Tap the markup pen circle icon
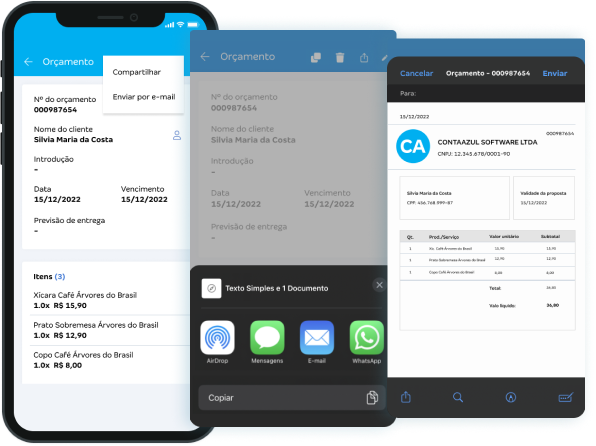Screen dimensions: 596x446 pos(510,397)
